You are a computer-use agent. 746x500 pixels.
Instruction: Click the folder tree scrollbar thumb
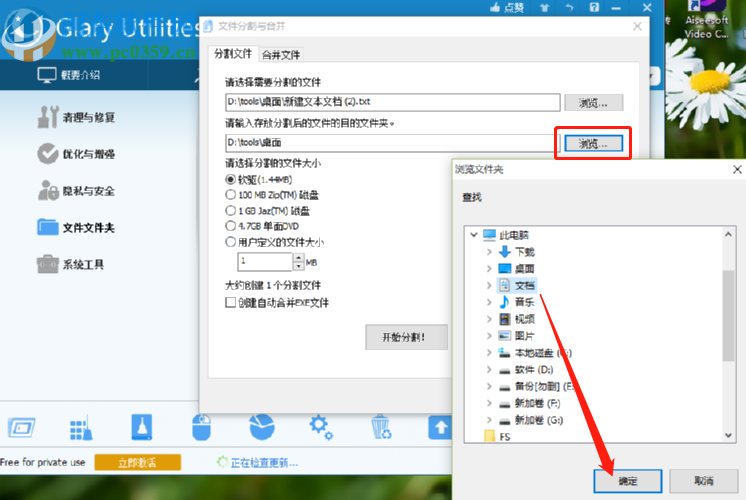pyautogui.click(x=728, y=315)
